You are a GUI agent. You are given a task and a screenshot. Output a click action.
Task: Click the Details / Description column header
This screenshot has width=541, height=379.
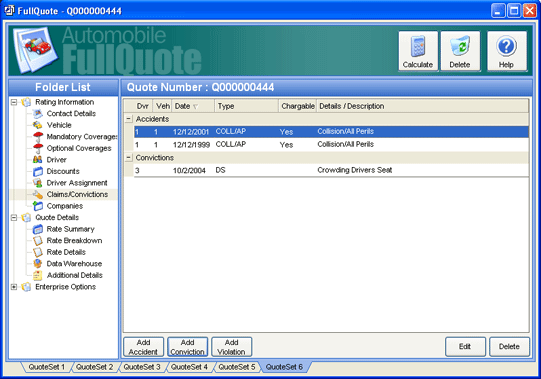tap(422, 106)
